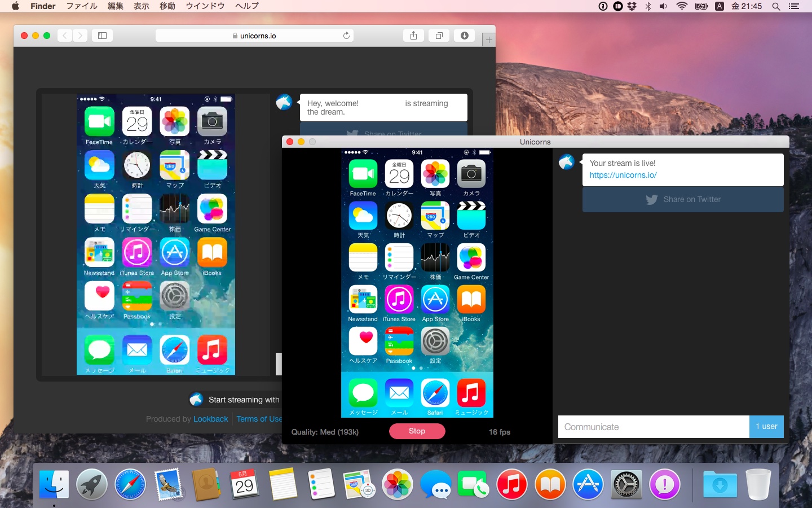Tap FaceTime in the Unicorns window stream
Viewport: 812px width, 508px height.
pyautogui.click(x=363, y=174)
